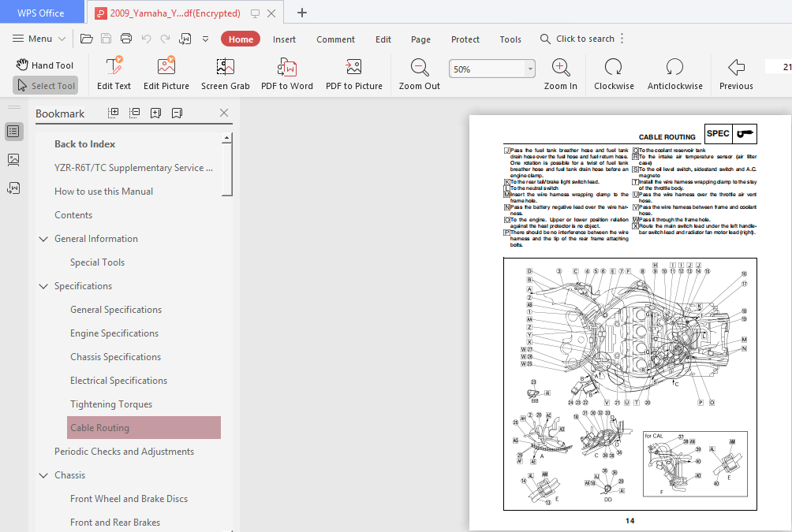Screen dimensions: 792x532
Task: Click the Zoom In magnifier
Action: pos(561,74)
